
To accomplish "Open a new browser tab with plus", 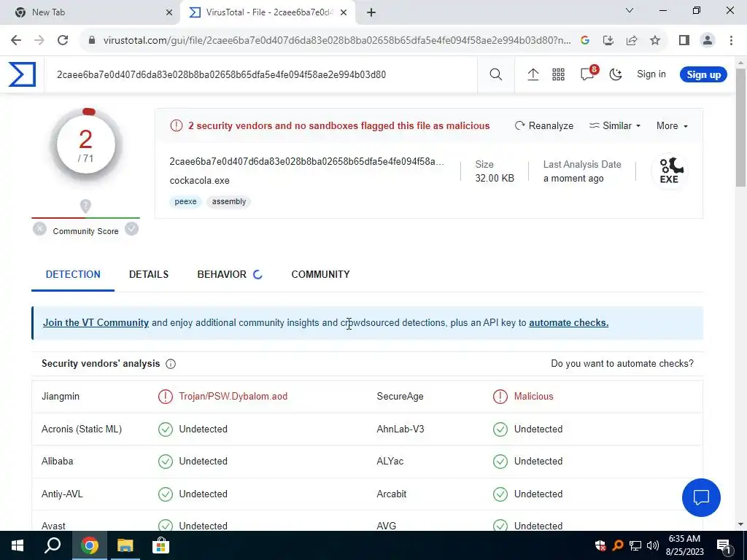I will tap(371, 12).
